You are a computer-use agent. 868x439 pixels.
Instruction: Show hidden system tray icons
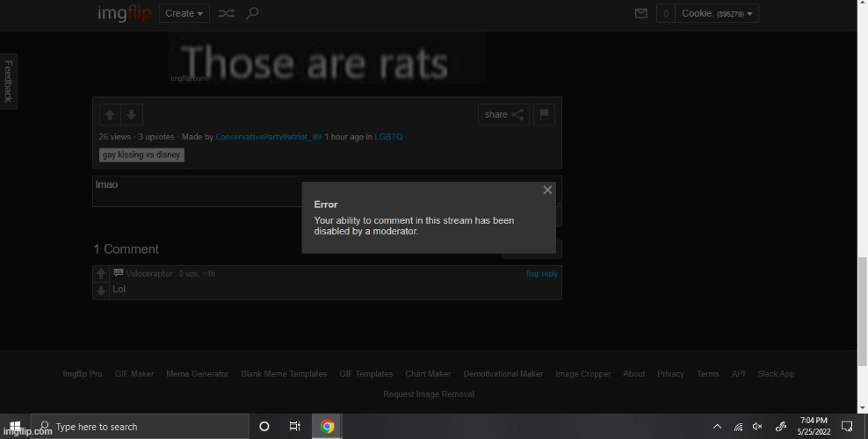point(717,427)
